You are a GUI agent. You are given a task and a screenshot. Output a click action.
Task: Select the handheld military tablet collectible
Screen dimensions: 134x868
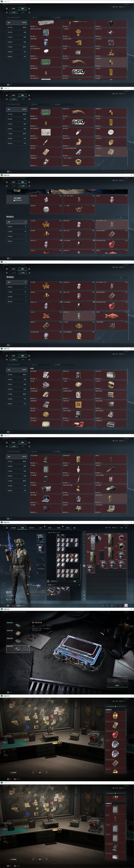coord(79,52)
